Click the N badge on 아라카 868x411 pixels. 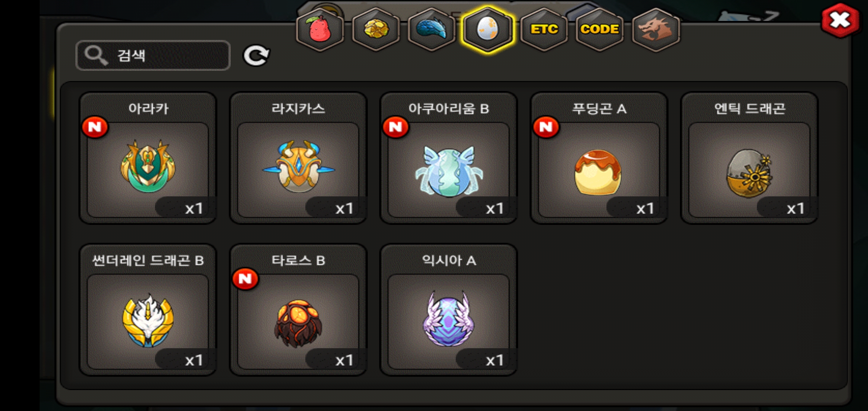click(x=95, y=127)
